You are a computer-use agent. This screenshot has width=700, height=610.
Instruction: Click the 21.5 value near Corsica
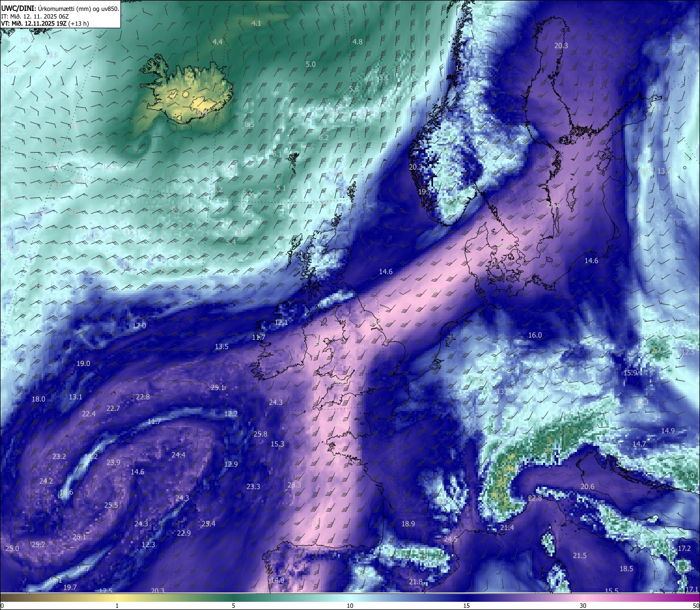pyautogui.click(x=580, y=555)
